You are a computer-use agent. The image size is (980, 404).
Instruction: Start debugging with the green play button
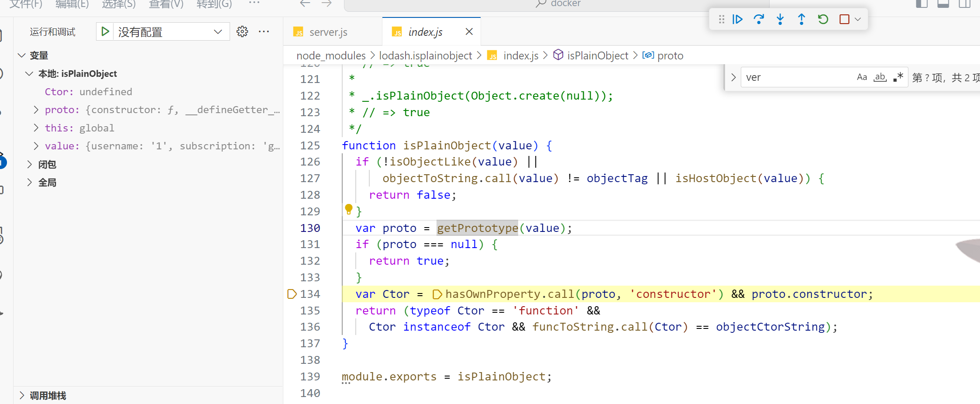[105, 31]
